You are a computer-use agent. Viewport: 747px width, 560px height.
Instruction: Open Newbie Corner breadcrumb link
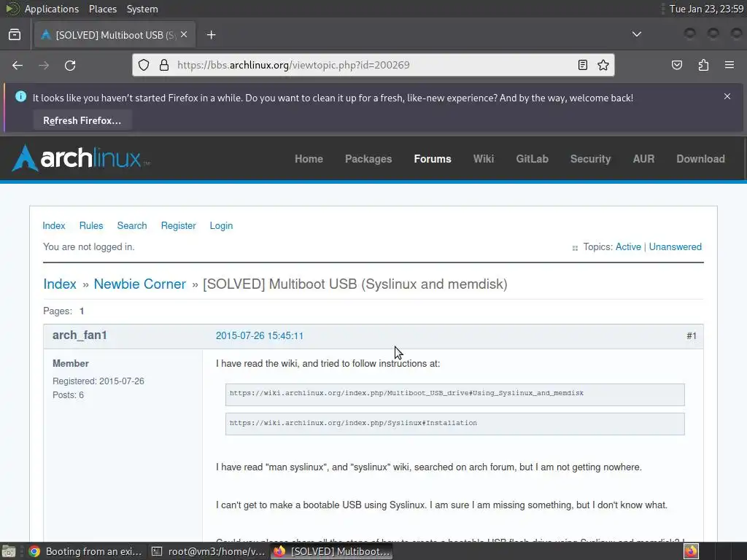click(139, 284)
